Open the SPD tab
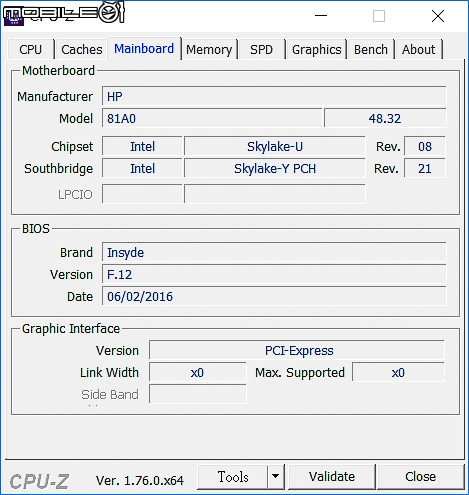Viewport: 469px width, 495px height. click(262, 49)
